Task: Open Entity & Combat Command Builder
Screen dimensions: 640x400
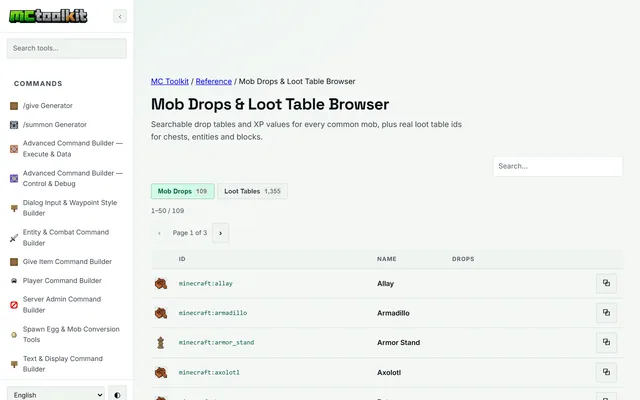Action: click(66, 238)
